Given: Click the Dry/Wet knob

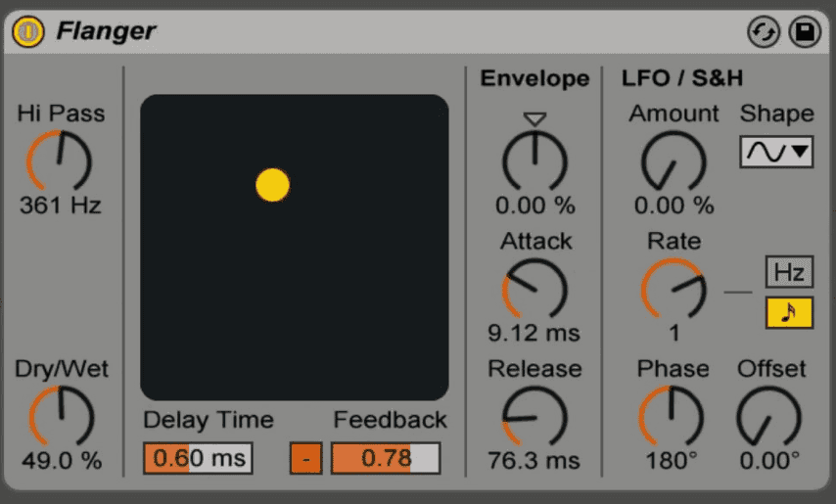Looking at the screenshot, I should tap(62, 416).
